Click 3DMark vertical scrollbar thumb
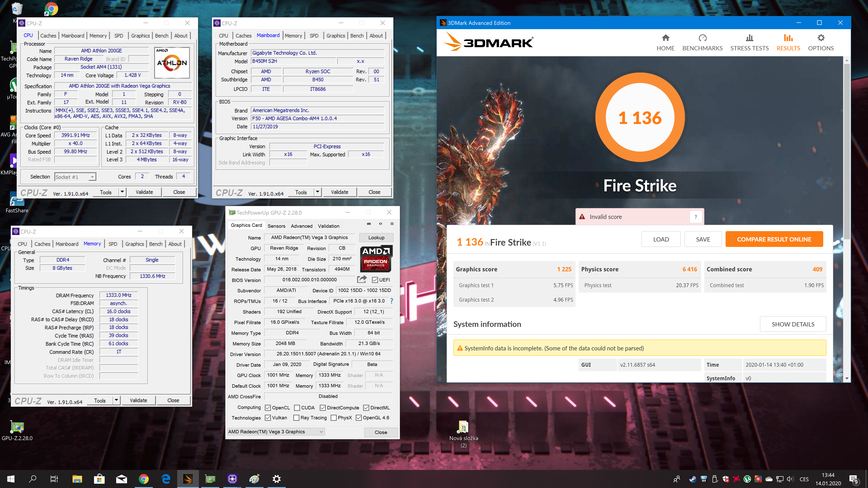Image resolution: width=868 pixels, height=488 pixels. point(847,151)
